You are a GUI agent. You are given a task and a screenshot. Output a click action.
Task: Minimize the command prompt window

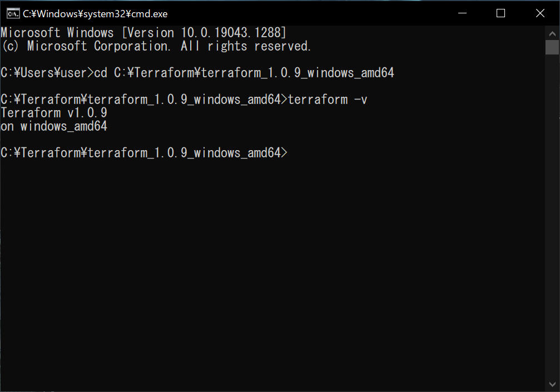click(463, 13)
